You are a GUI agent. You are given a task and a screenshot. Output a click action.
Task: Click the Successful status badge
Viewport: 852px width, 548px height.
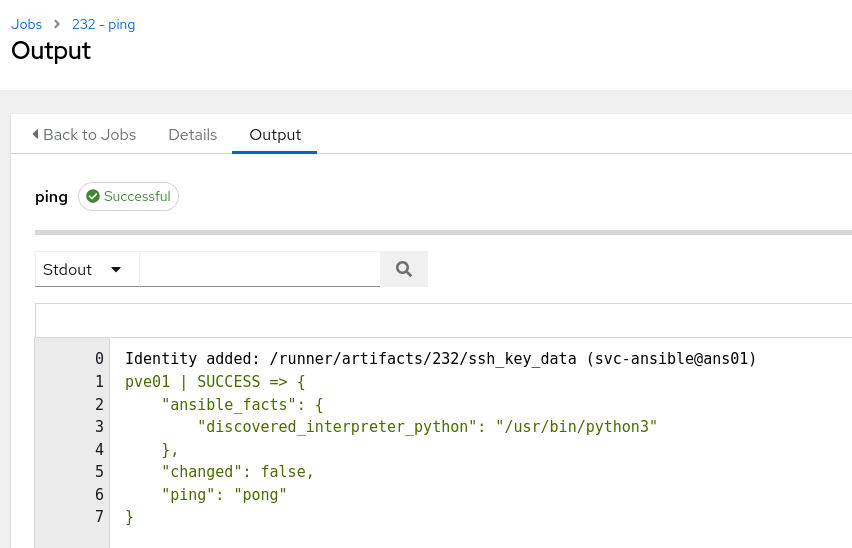tap(128, 197)
